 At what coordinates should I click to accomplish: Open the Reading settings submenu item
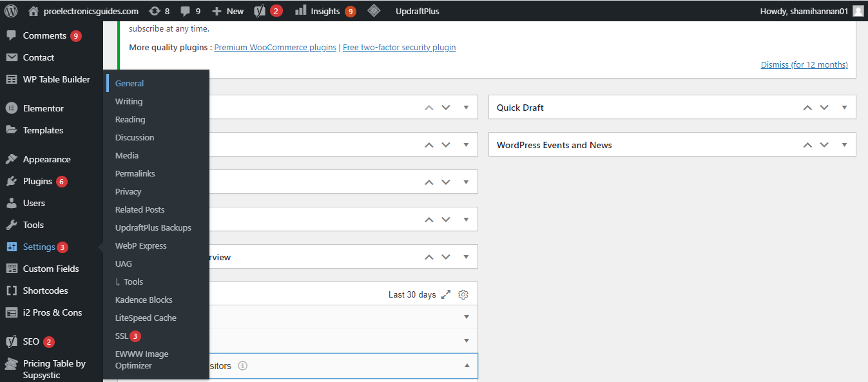pos(130,119)
